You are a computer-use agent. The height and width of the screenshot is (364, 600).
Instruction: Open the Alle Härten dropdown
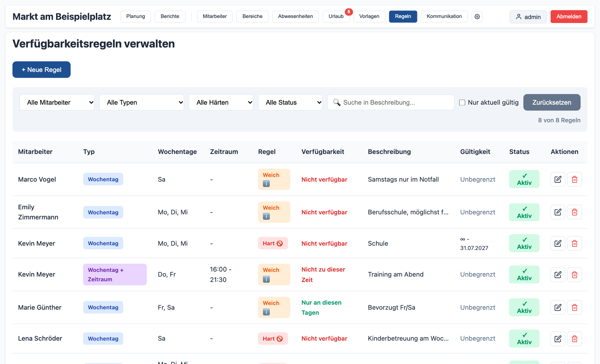pos(221,103)
